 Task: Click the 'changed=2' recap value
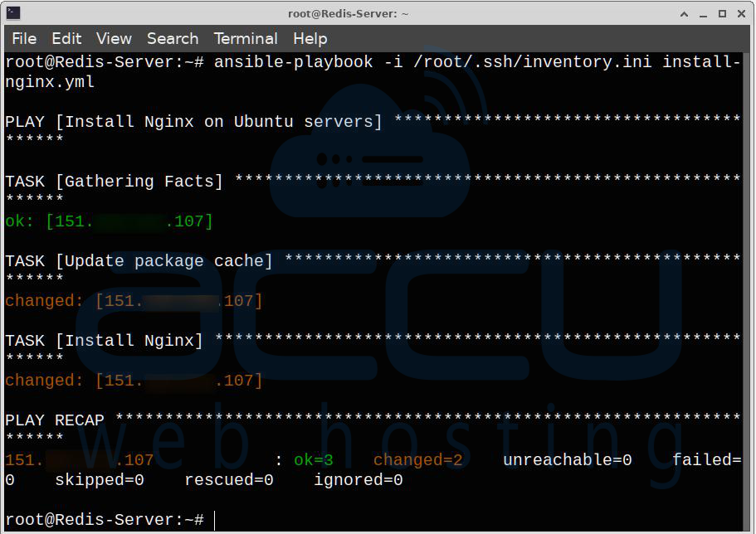tap(417, 459)
